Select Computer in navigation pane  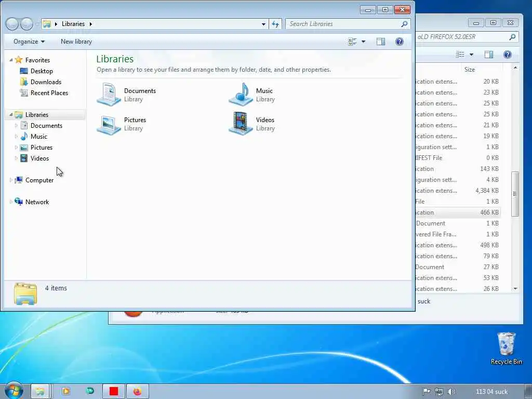[x=34, y=180]
